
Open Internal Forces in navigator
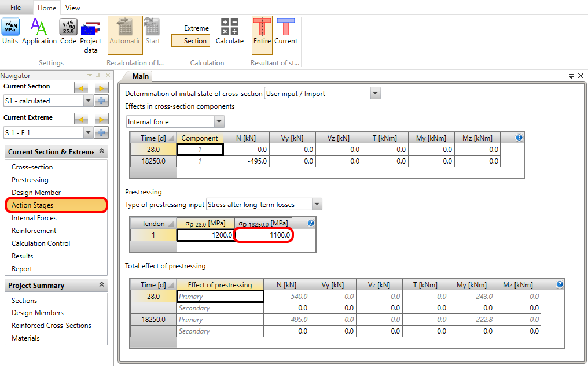[x=34, y=218]
